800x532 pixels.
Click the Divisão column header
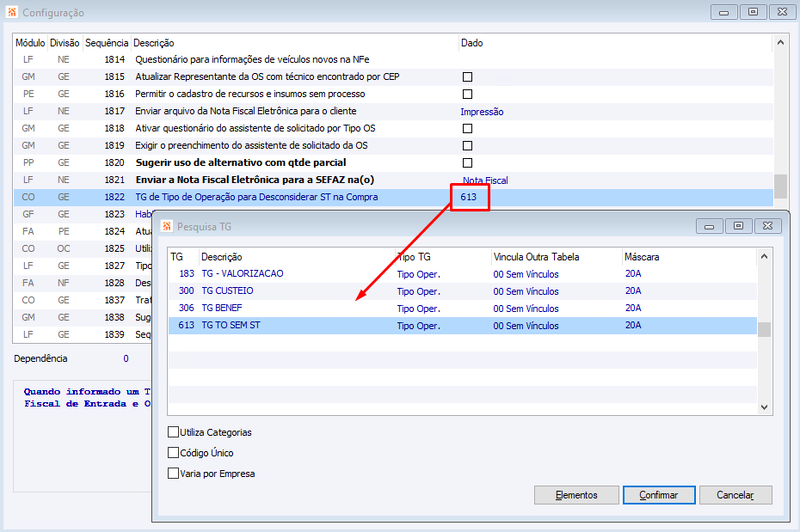click(64, 43)
